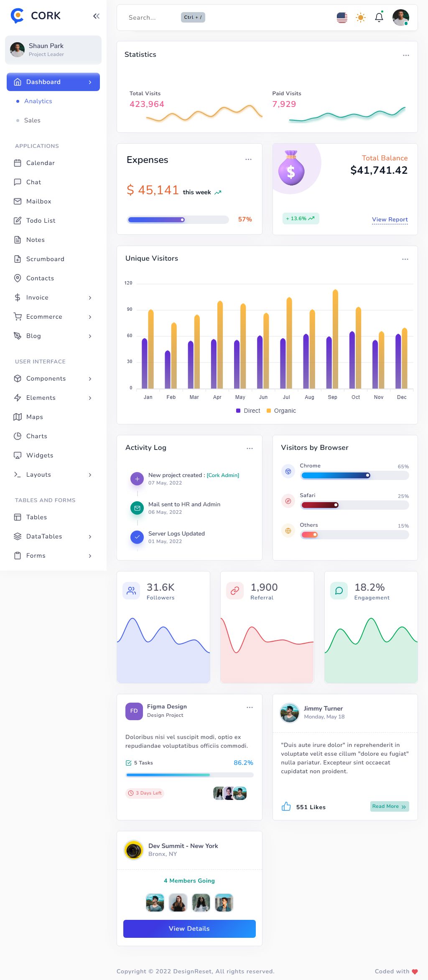
Task: Expand the Elements submenu
Action: (x=90, y=398)
